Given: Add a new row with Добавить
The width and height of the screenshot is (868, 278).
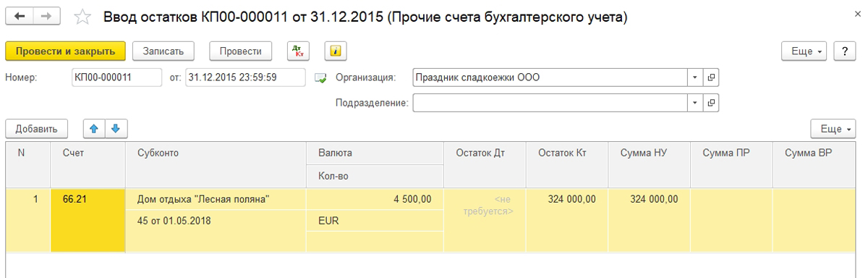Looking at the screenshot, I should tap(37, 129).
